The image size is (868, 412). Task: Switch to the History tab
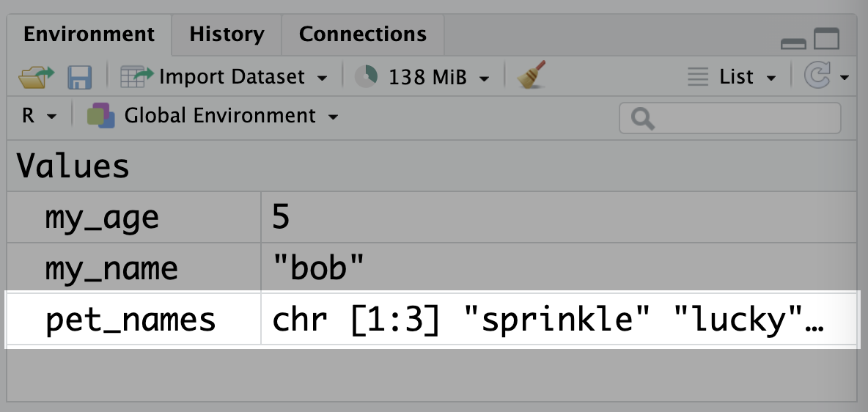(227, 34)
